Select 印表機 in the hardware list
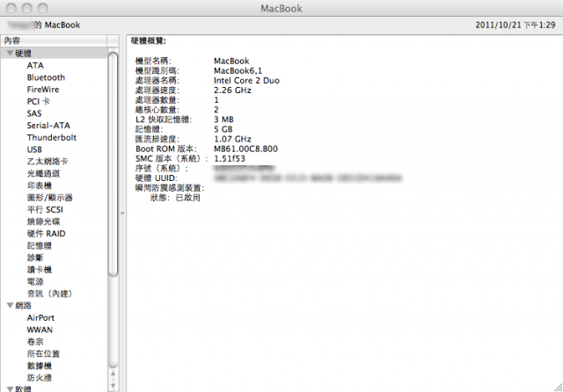The width and height of the screenshot is (563, 392). coord(40,185)
